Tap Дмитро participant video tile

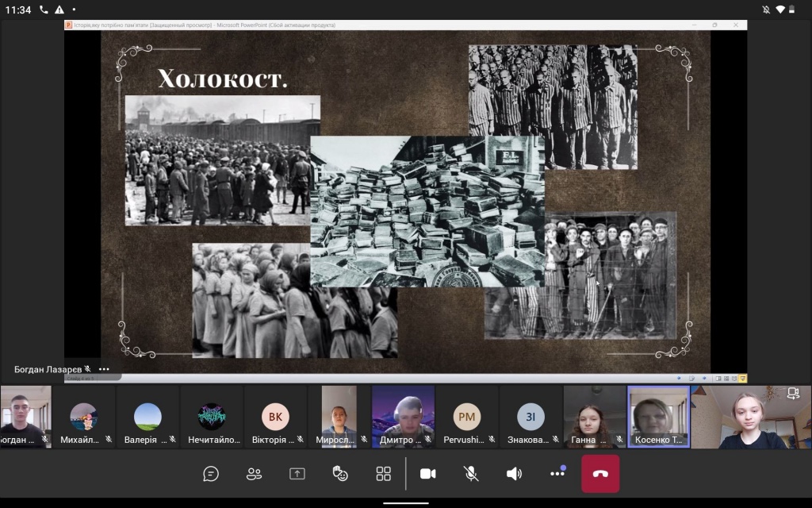tap(403, 417)
